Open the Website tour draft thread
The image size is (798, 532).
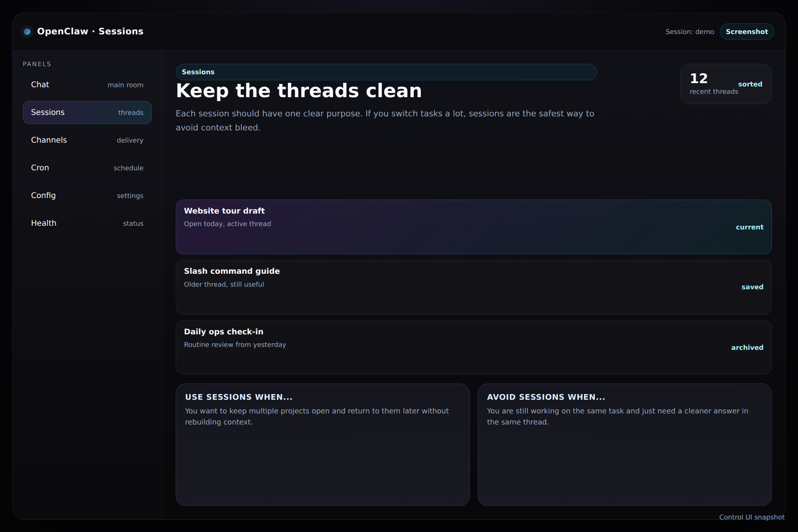(474, 227)
